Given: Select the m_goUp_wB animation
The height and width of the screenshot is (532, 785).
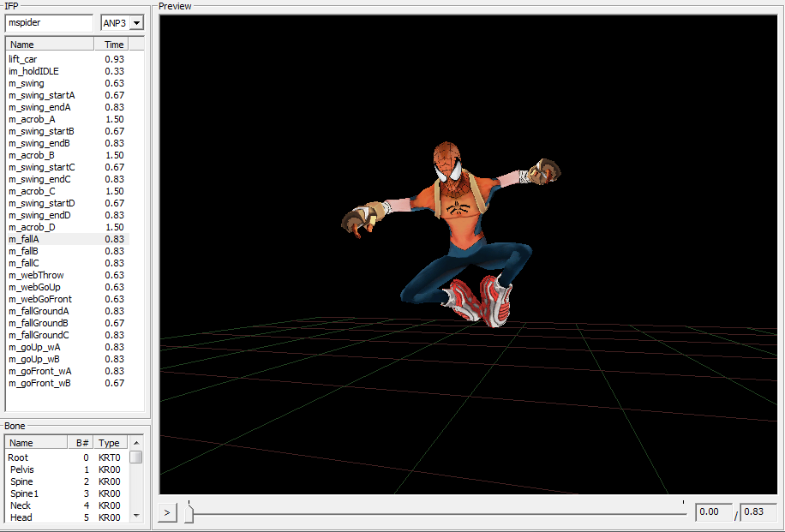Looking at the screenshot, I should tap(67, 359).
